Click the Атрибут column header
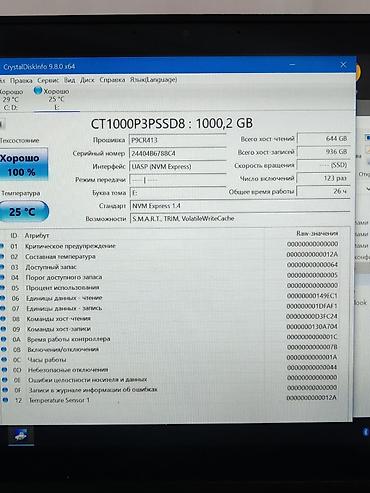Screen dimensions: 370x493 [37, 235]
